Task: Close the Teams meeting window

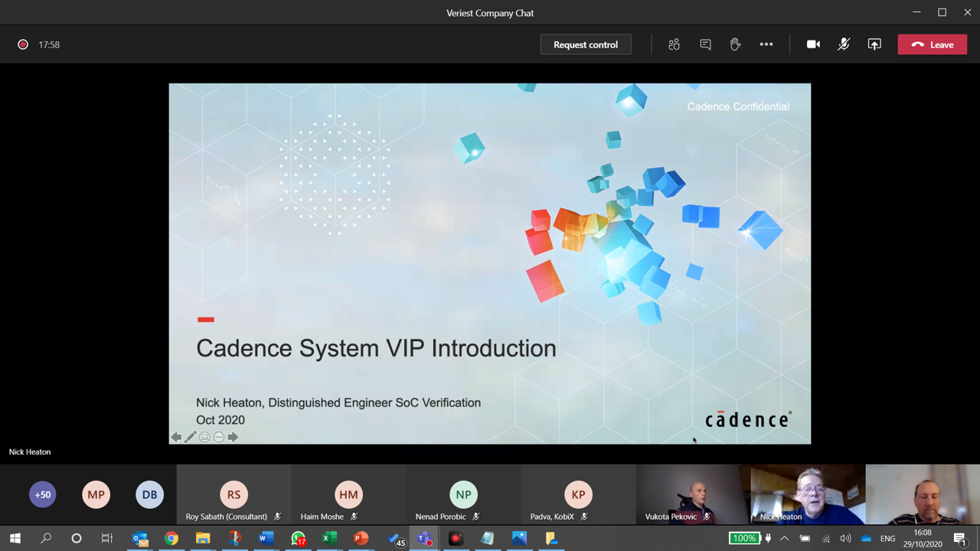Action: coord(968,12)
